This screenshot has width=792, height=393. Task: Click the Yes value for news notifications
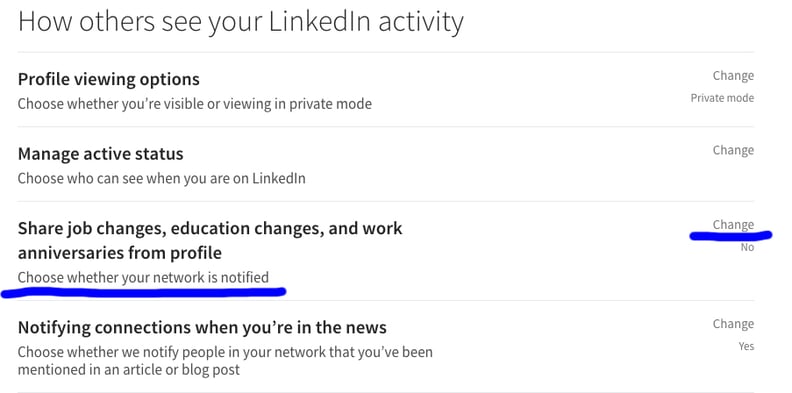(x=746, y=347)
